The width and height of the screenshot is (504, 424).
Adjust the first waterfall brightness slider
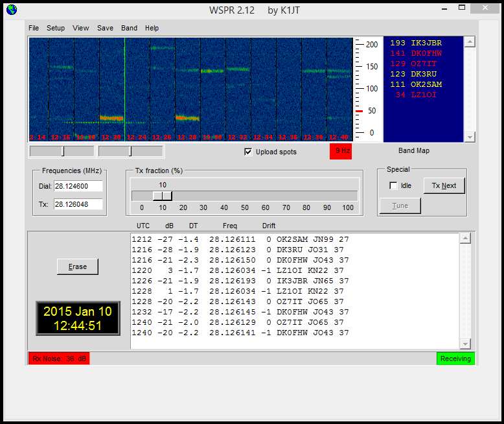click(x=63, y=151)
